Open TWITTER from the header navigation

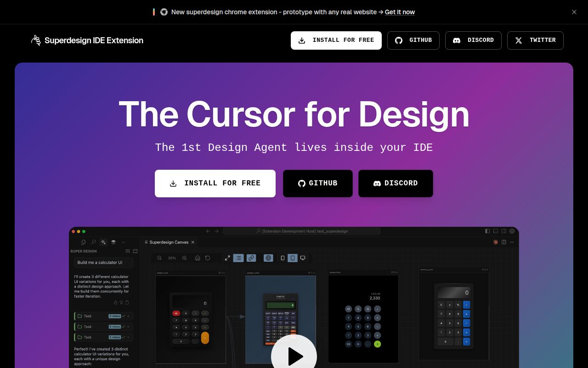pyautogui.click(x=535, y=40)
